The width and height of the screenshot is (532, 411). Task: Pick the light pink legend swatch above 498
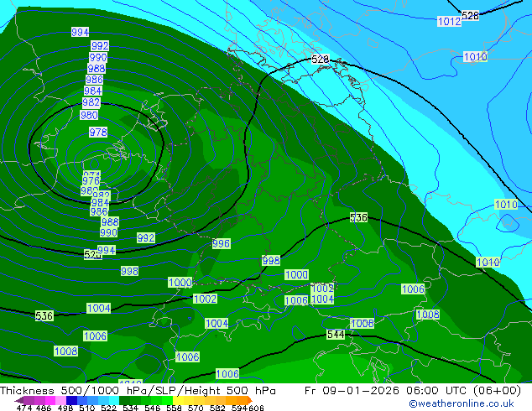coord(60,400)
